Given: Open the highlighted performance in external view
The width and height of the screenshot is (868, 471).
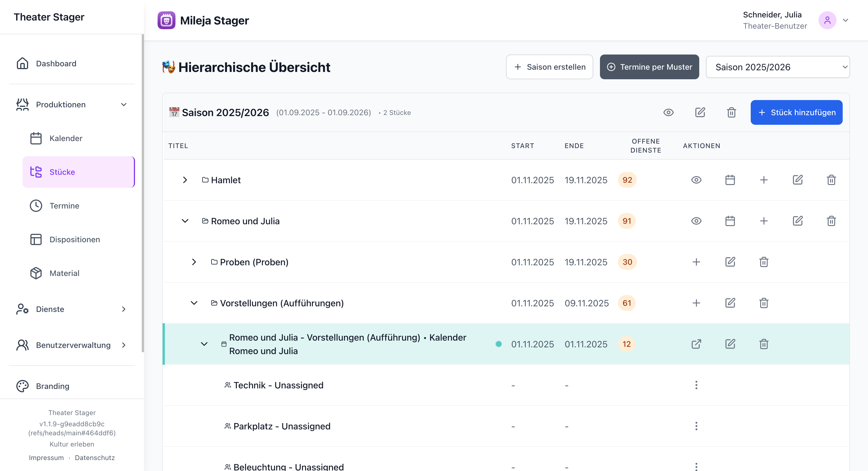Looking at the screenshot, I should tap(696, 344).
